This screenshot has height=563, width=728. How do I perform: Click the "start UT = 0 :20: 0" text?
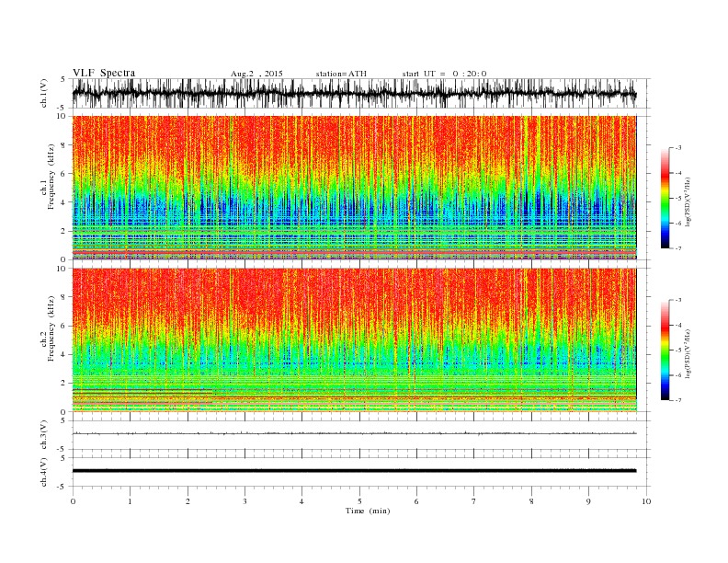[x=444, y=74]
